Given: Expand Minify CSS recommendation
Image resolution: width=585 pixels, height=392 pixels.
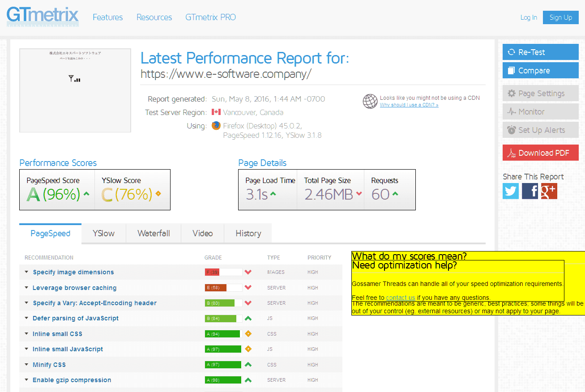Looking at the screenshot, I should point(26,365).
